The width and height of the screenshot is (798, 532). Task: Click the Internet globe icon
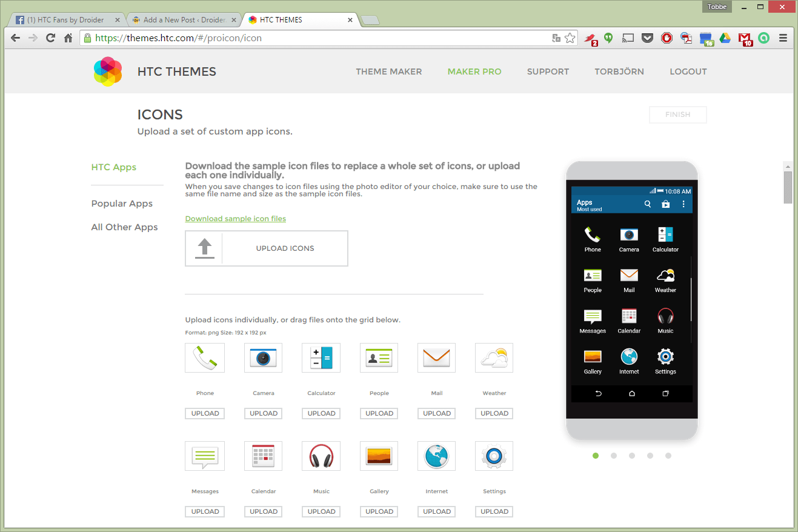pyautogui.click(x=436, y=456)
